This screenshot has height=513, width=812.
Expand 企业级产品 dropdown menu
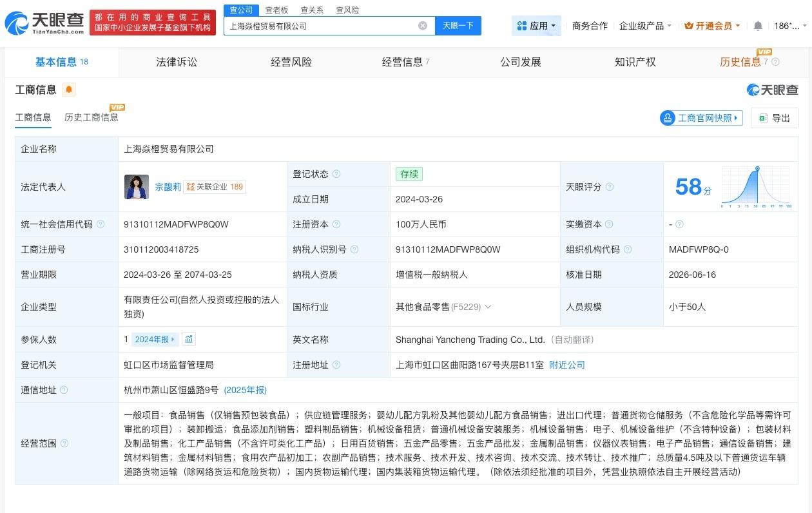point(645,26)
